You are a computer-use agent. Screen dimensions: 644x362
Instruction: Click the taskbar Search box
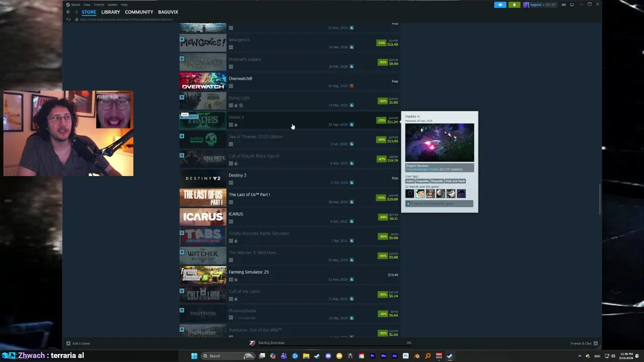click(228, 356)
